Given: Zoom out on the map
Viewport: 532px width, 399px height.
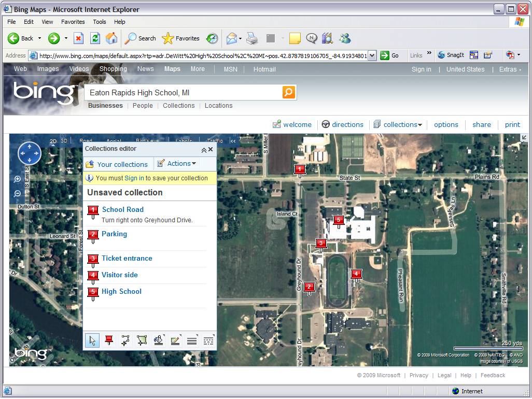Looking at the screenshot, I should coord(17,194).
